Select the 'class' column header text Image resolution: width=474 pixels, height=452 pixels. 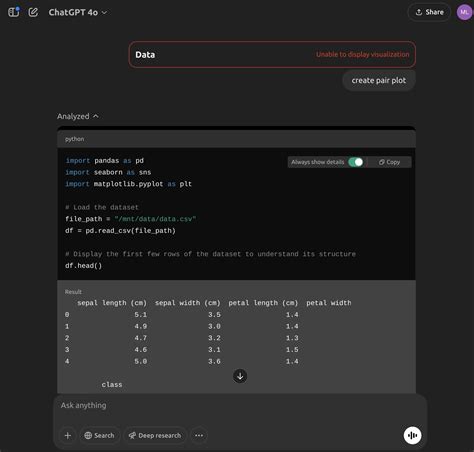point(112,384)
